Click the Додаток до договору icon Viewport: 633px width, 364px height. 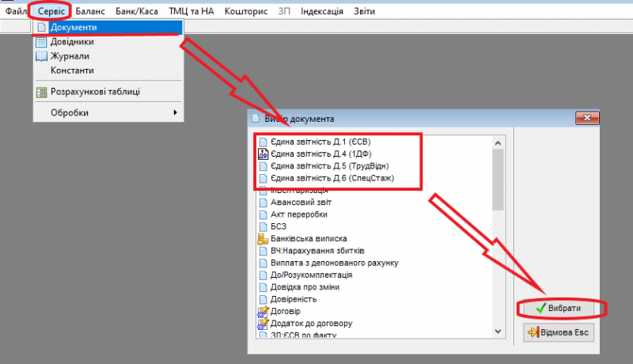tap(263, 324)
